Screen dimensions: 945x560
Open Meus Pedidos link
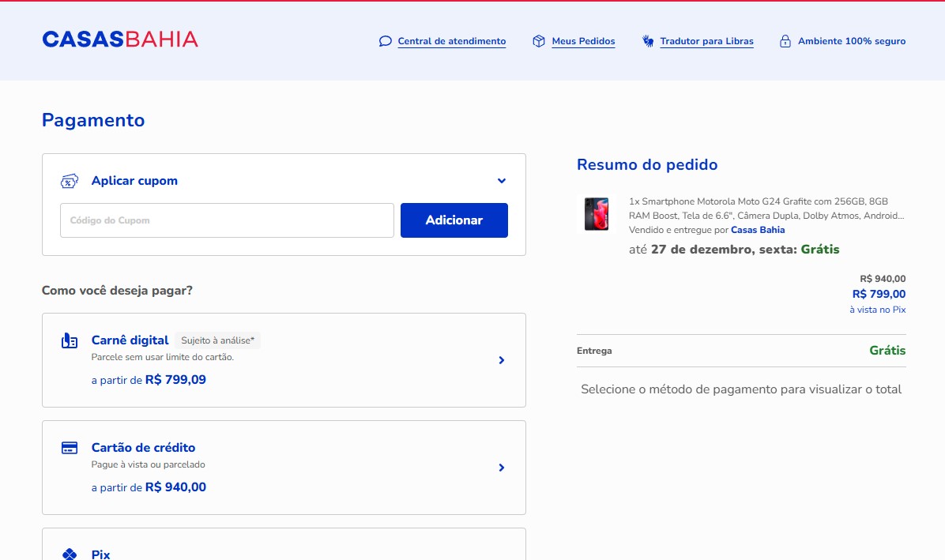[583, 41]
